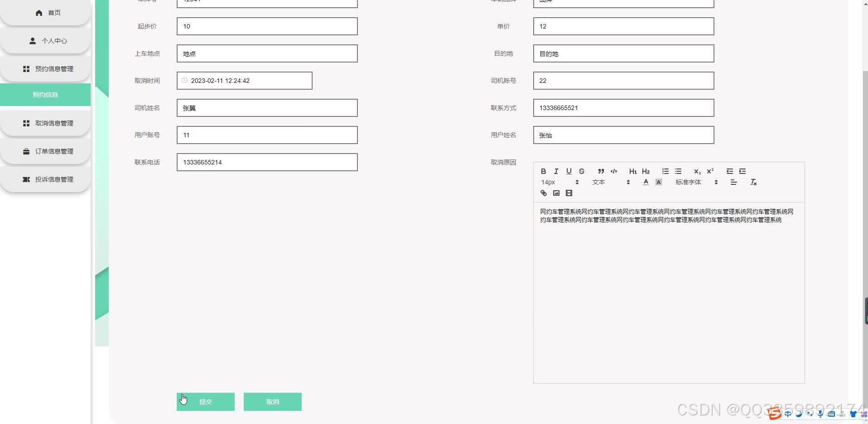Apply superscript formatting
The height and width of the screenshot is (424, 868).
(x=710, y=171)
